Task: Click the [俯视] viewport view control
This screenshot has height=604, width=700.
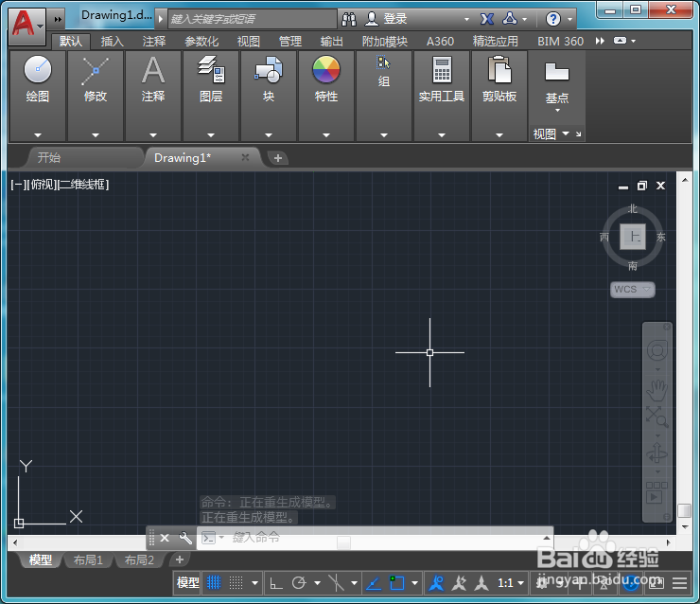Action: tap(44, 185)
